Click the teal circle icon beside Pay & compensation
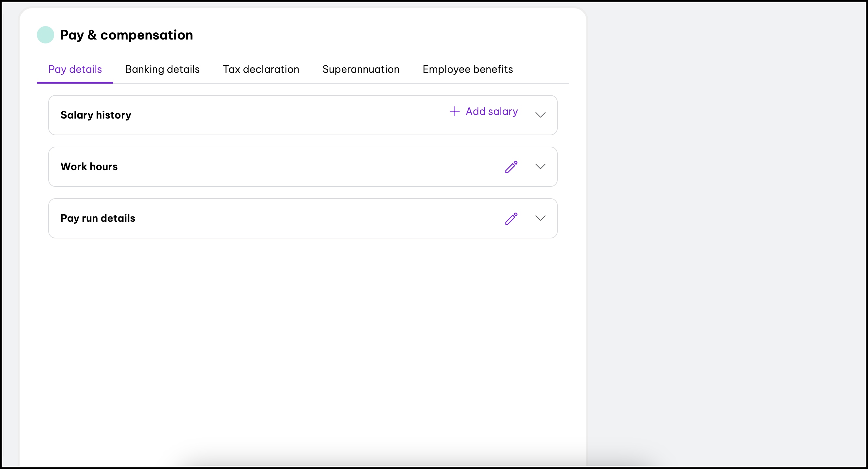868x469 pixels. click(x=45, y=34)
